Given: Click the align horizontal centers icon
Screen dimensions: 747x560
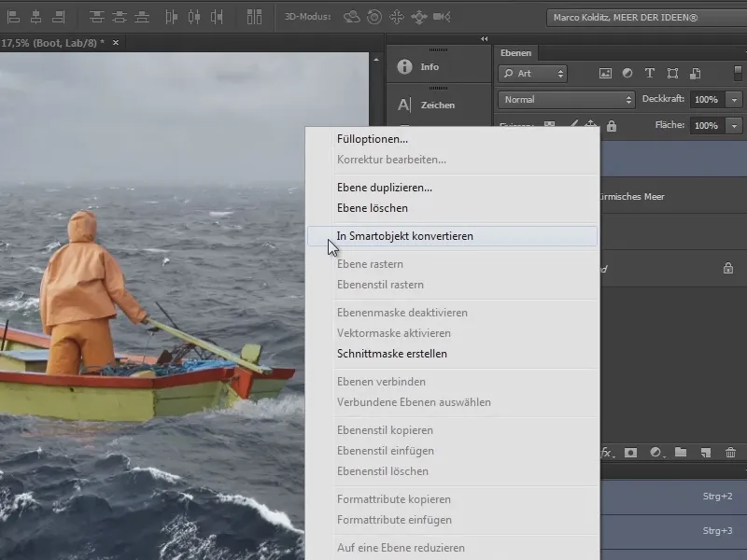Looking at the screenshot, I should 36,17.
